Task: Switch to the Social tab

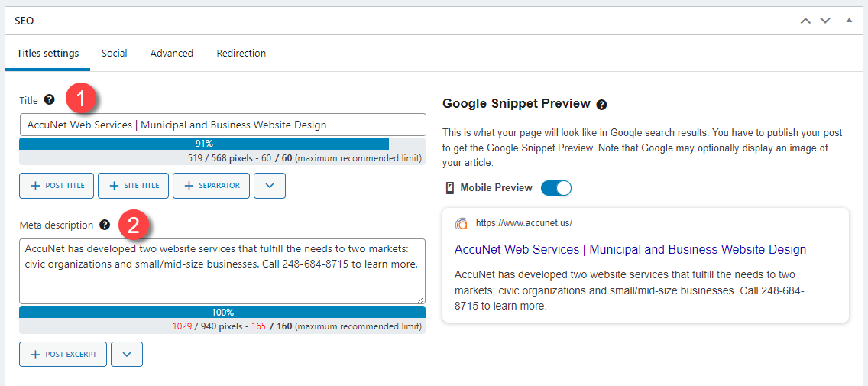Action: tap(115, 54)
